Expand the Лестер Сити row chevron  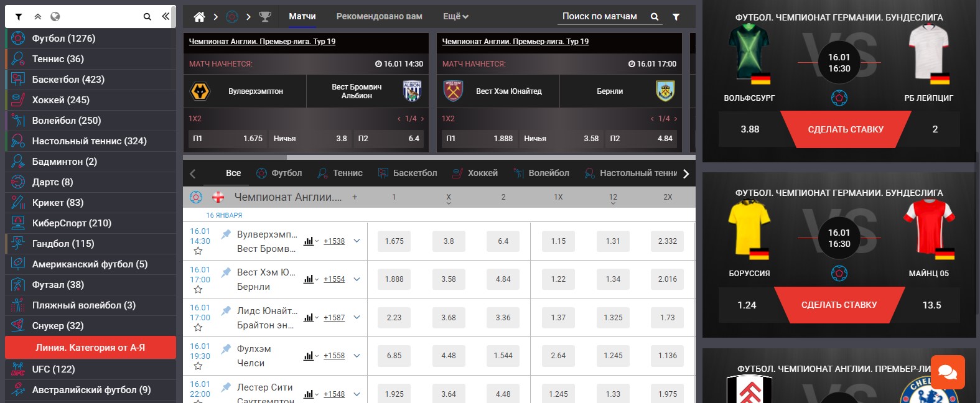pos(357,394)
